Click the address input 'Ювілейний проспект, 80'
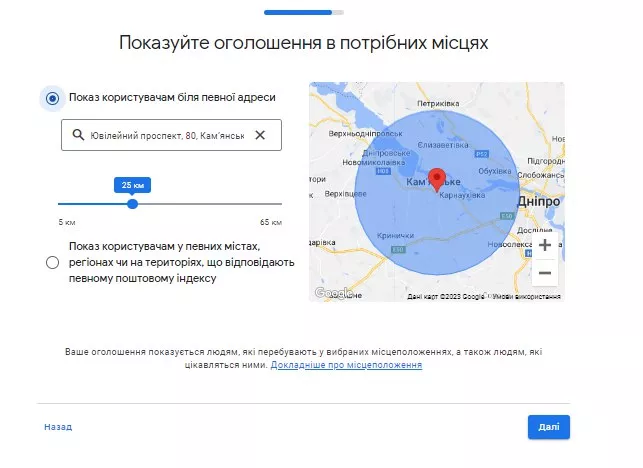Image resolution: width=643 pixels, height=468 pixels. click(x=171, y=135)
